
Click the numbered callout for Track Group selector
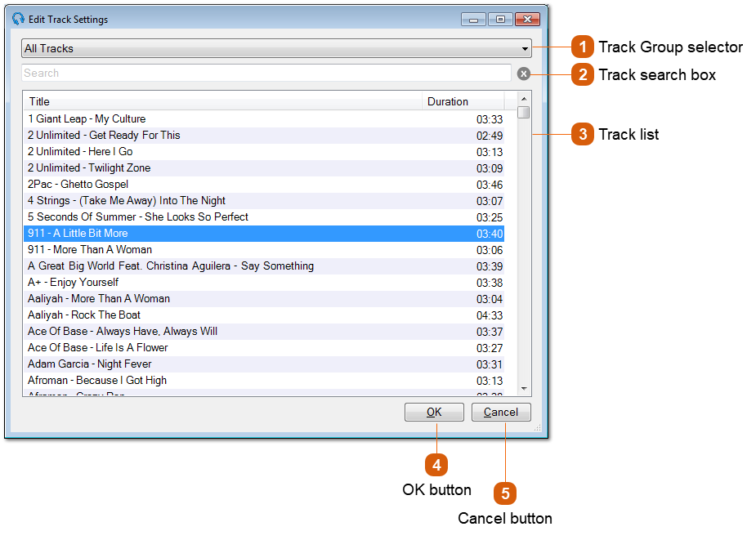(584, 47)
